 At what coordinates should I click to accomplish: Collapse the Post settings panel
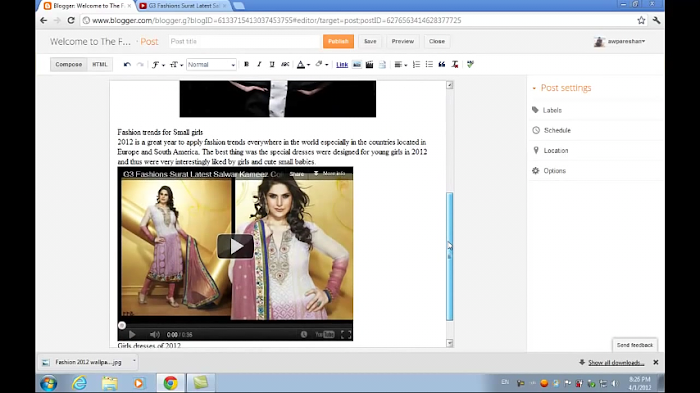[x=562, y=88]
